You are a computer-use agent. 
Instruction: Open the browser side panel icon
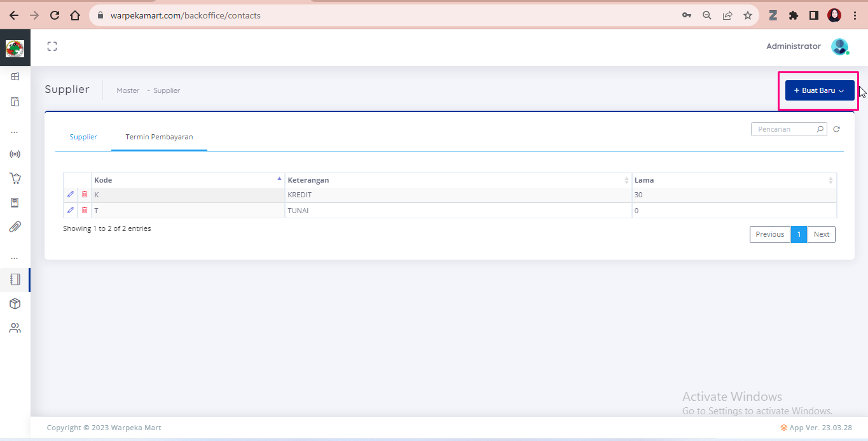(814, 15)
